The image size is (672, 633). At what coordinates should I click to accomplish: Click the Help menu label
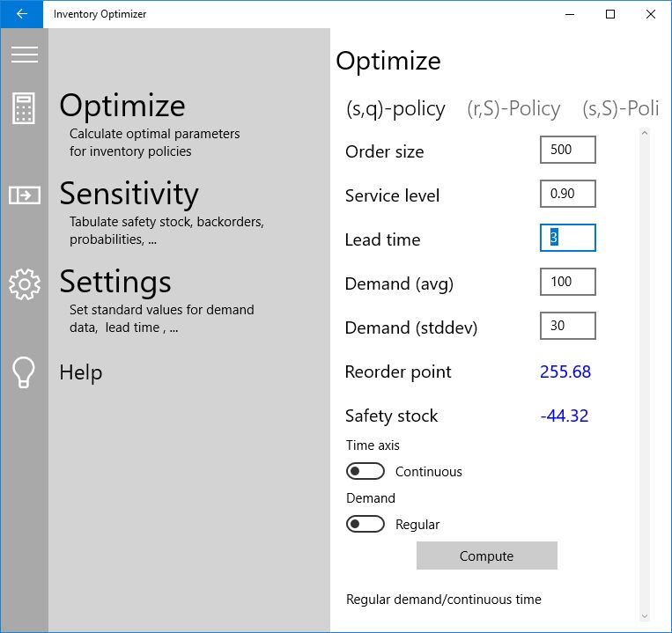coord(80,372)
